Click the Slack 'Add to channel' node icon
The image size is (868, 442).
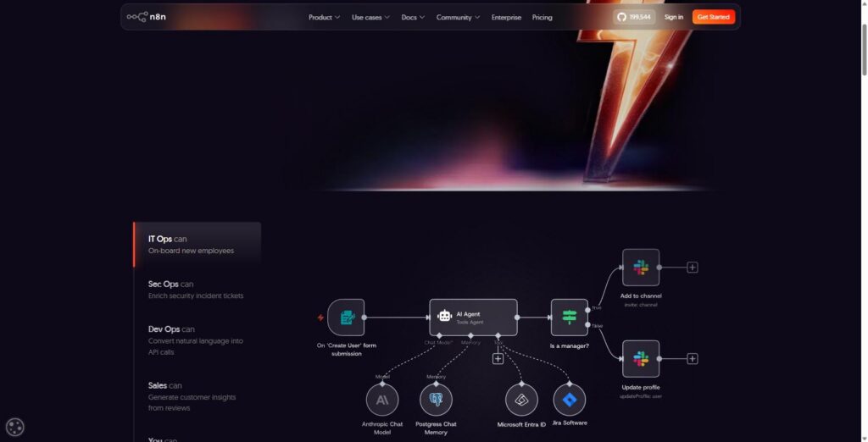[641, 268]
